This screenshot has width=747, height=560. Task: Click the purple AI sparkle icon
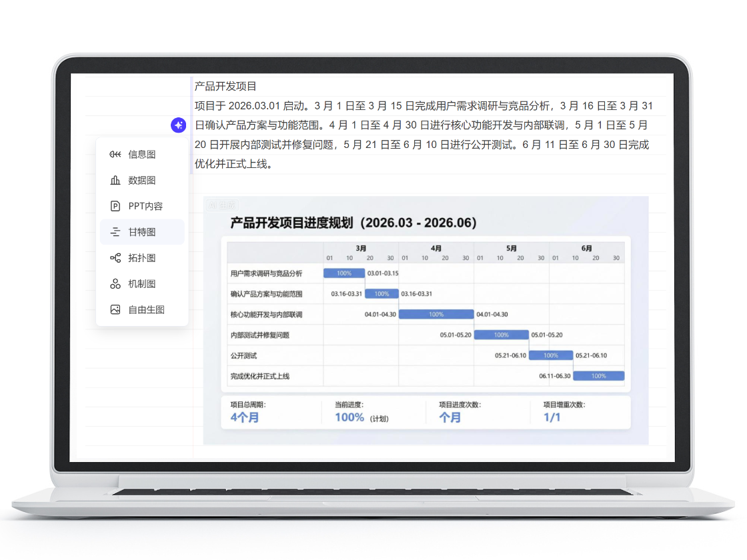(x=178, y=125)
